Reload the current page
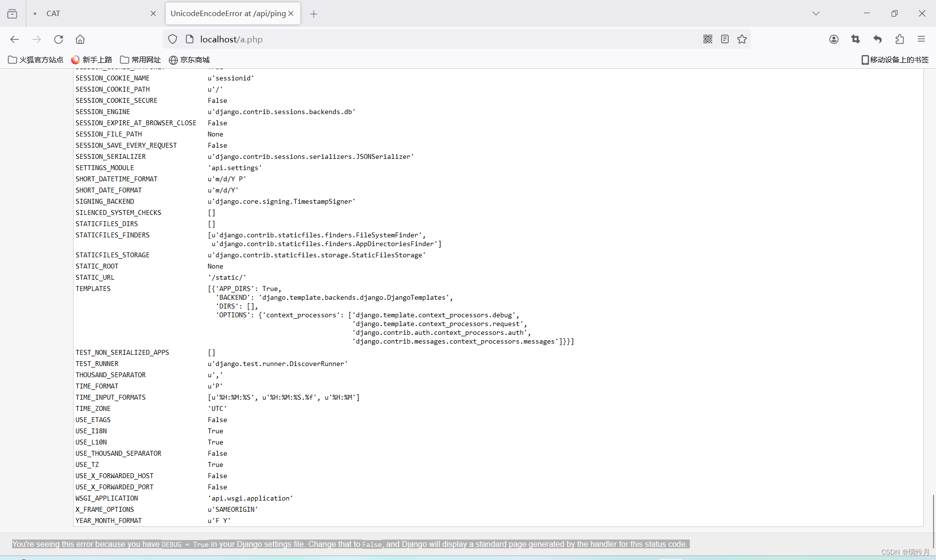 tap(58, 39)
